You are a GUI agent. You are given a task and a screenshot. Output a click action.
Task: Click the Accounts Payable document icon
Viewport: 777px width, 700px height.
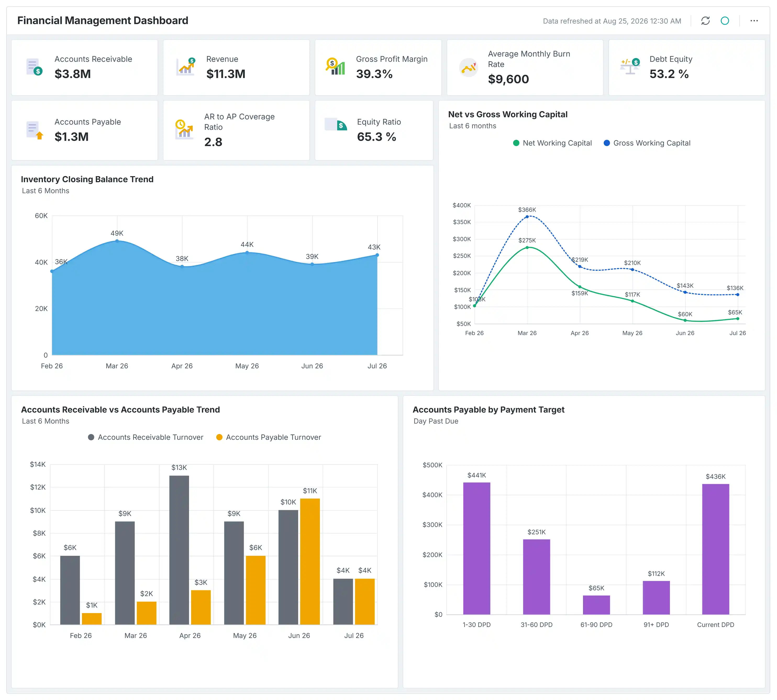pos(34,130)
